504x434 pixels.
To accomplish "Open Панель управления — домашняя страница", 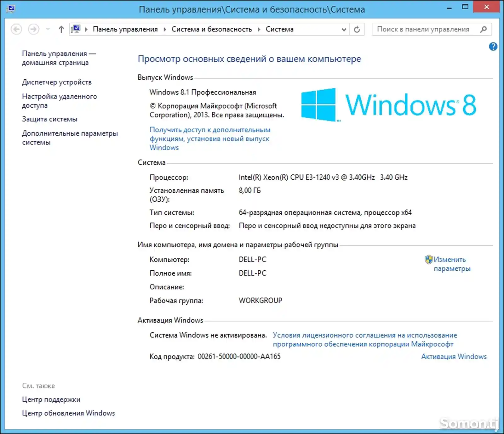I will pyautogui.click(x=59, y=58).
